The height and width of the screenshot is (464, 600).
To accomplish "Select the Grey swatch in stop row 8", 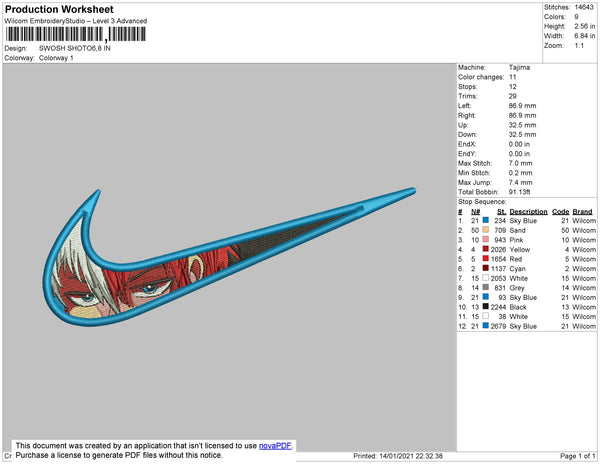I will click(x=486, y=287).
